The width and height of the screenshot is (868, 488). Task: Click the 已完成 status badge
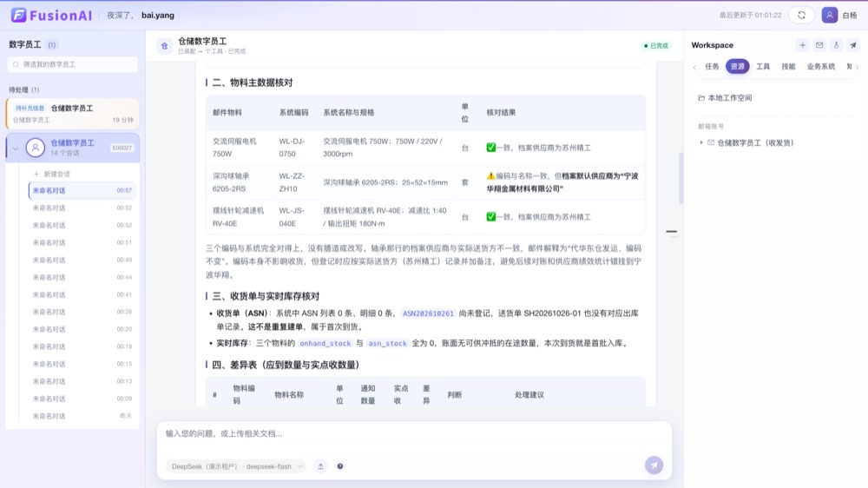656,45
